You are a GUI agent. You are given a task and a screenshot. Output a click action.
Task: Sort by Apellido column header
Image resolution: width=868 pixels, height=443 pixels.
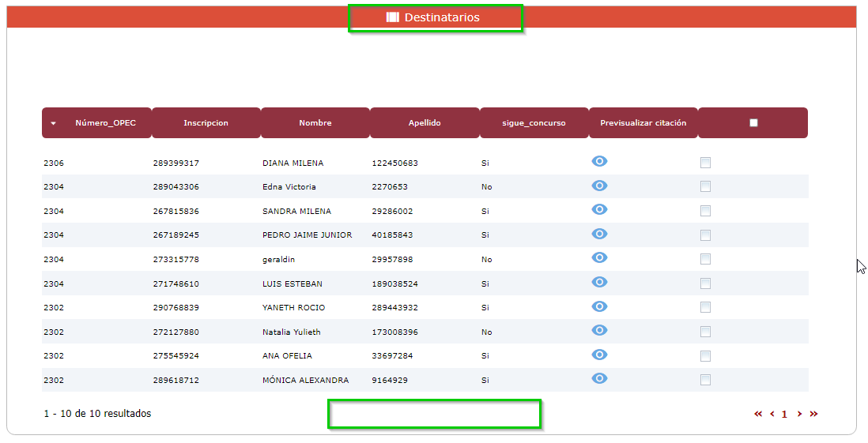click(x=425, y=123)
